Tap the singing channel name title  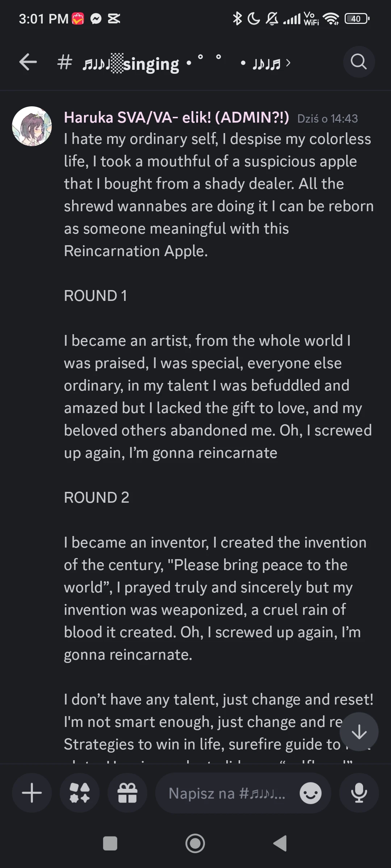pos(151,64)
